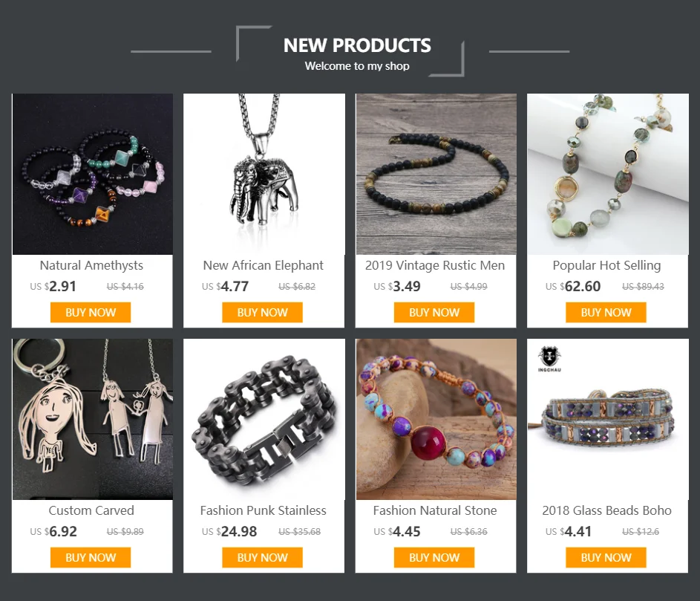Buy now the Fashion Punk Stainless bracelet
The height and width of the screenshot is (601, 700).
click(263, 558)
